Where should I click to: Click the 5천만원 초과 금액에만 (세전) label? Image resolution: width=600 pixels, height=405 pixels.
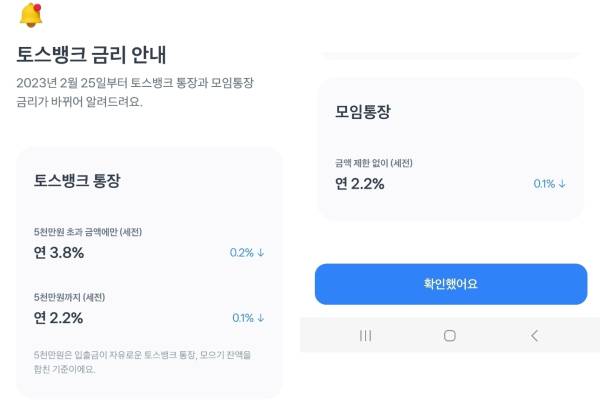click(x=88, y=232)
